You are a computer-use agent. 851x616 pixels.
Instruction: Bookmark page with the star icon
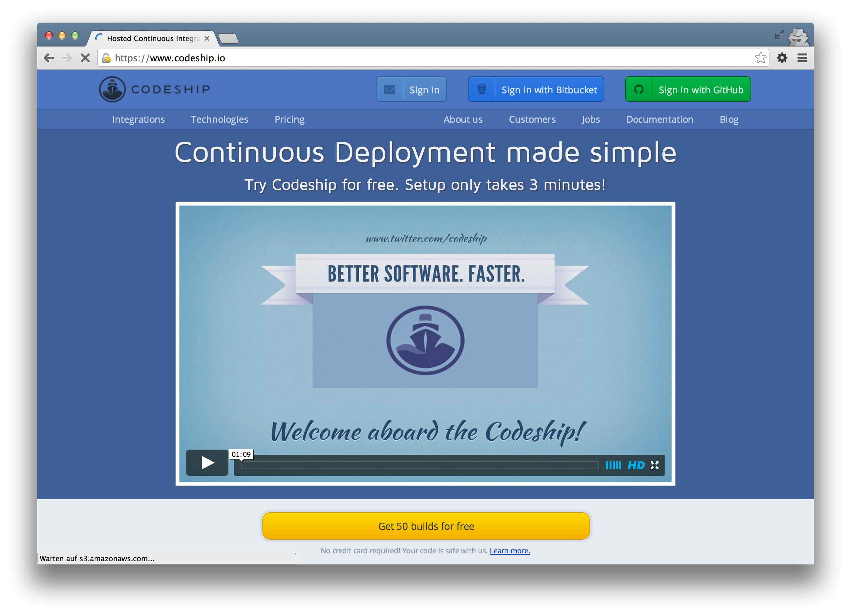click(761, 58)
